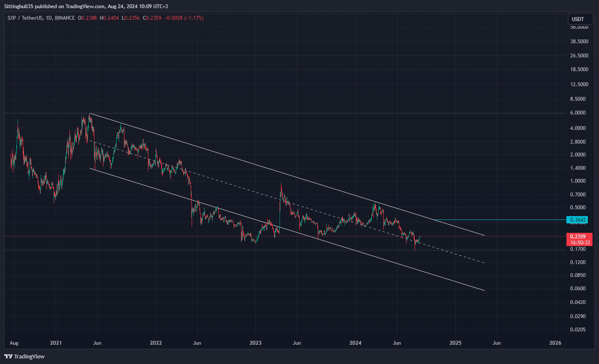Screen dimensions: 599x364
Task: Click the red 0.2359 current price label
Action: point(579,236)
